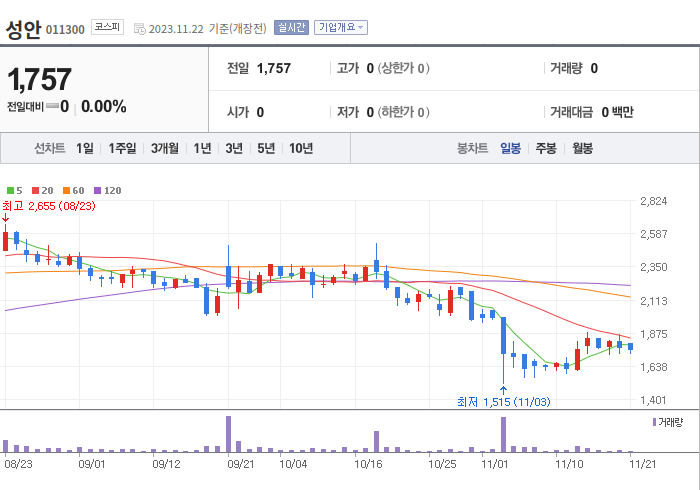
Task: Show the 5년 line chart
Action: click(x=266, y=148)
